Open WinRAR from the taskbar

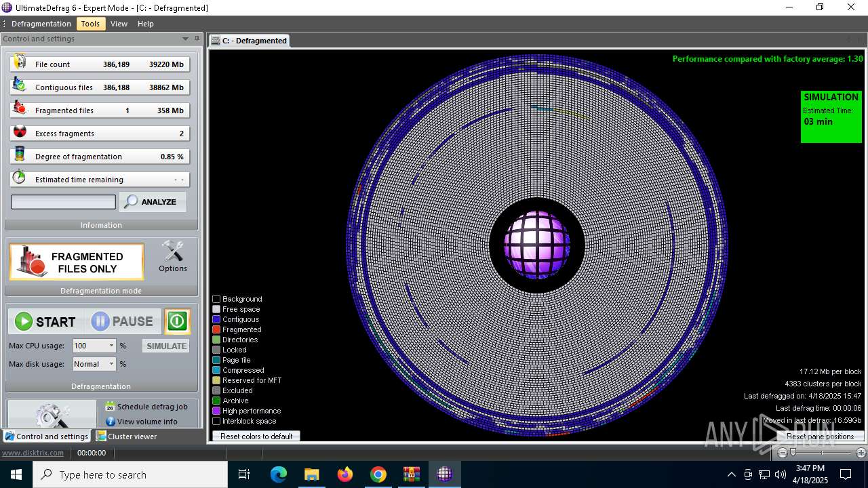(412, 474)
